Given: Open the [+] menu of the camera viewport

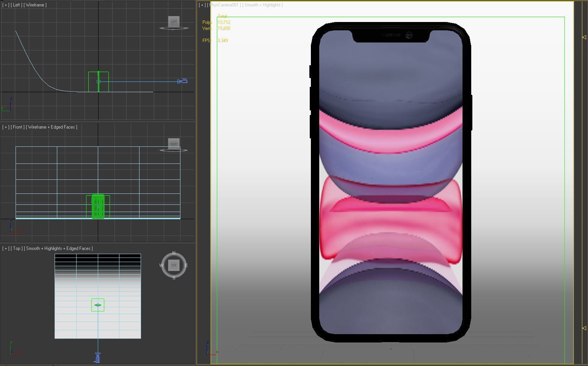Looking at the screenshot, I should [x=202, y=5].
